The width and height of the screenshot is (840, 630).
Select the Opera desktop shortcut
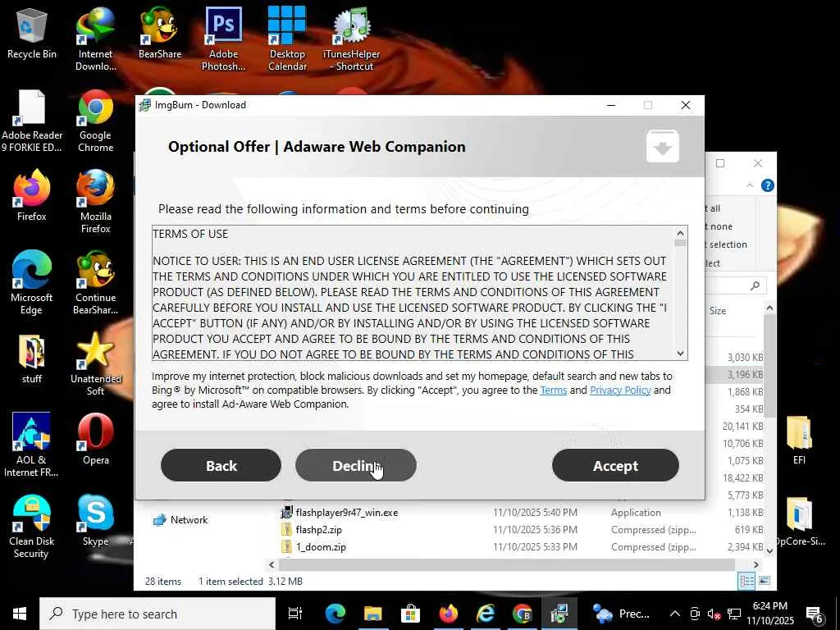(x=95, y=440)
